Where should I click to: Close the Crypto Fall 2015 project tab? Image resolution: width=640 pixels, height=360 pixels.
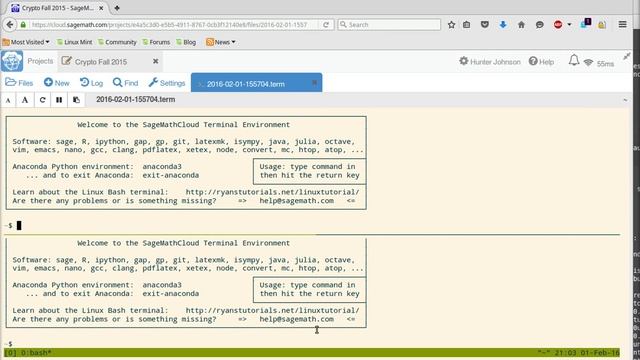click(156, 61)
